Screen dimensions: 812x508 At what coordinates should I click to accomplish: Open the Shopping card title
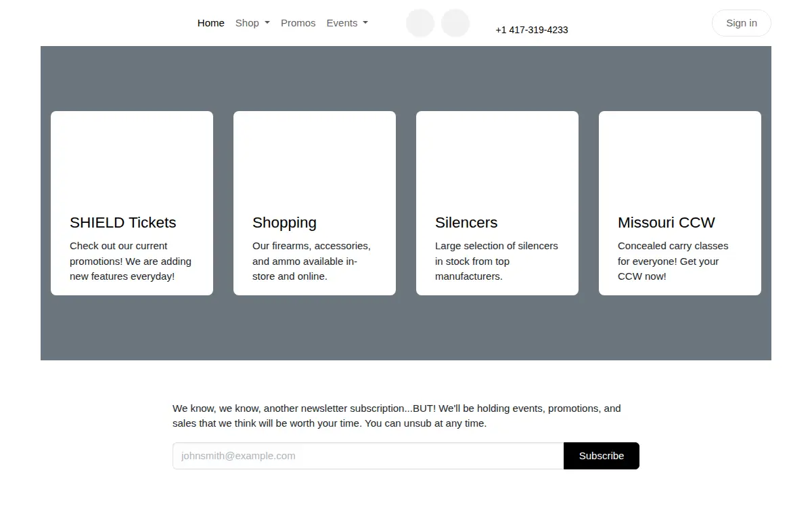point(284,223)
